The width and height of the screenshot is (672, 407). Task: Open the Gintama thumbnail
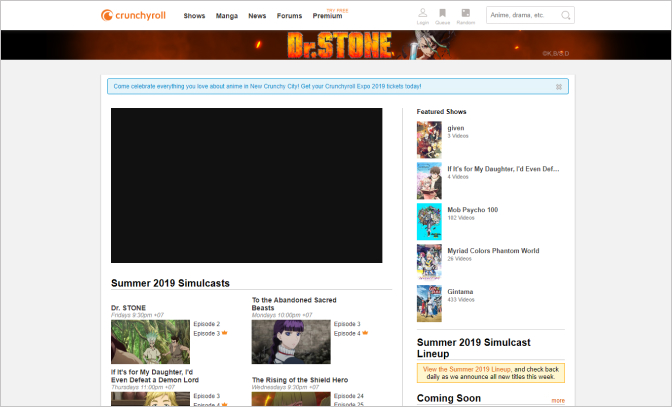[x=429, y=303]
